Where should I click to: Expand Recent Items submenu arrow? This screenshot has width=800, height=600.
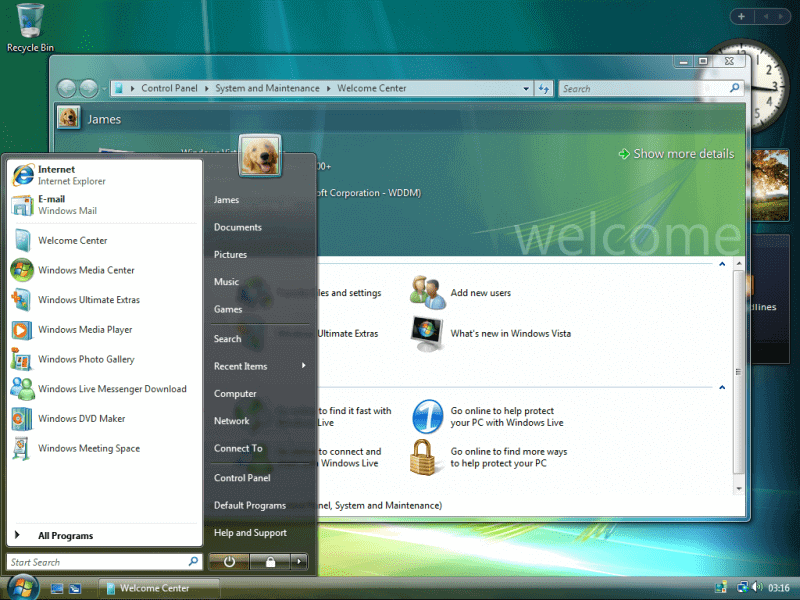[304, 365]
